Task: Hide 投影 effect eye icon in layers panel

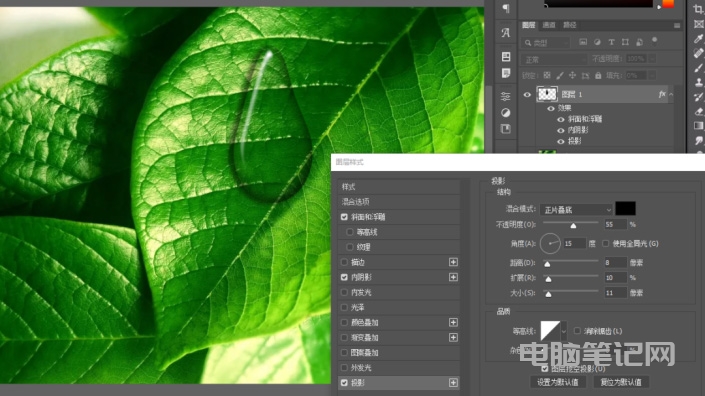Action: [561, 141]
